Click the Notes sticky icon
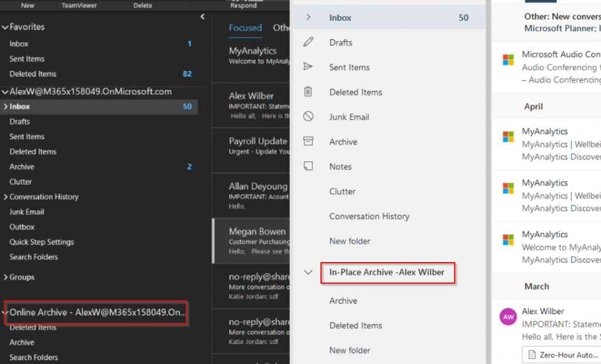The image size is (601, 364). pos(308,166)
